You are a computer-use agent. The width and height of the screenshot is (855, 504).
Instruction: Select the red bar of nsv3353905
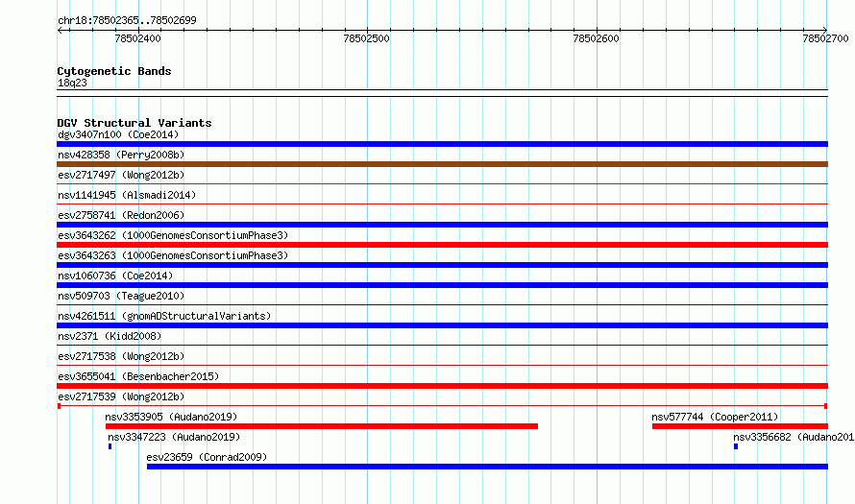pos(322,426)
